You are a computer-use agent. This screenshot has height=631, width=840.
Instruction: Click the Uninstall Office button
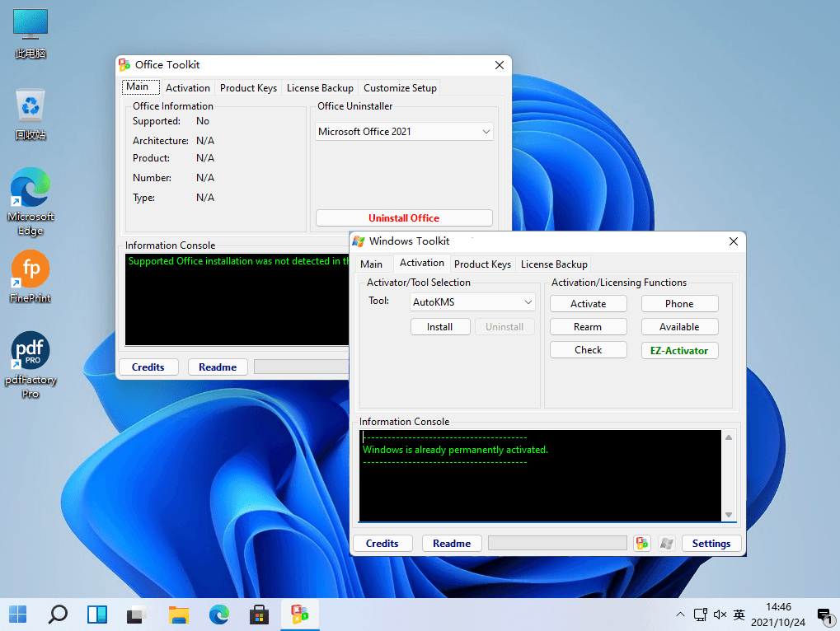404,217
